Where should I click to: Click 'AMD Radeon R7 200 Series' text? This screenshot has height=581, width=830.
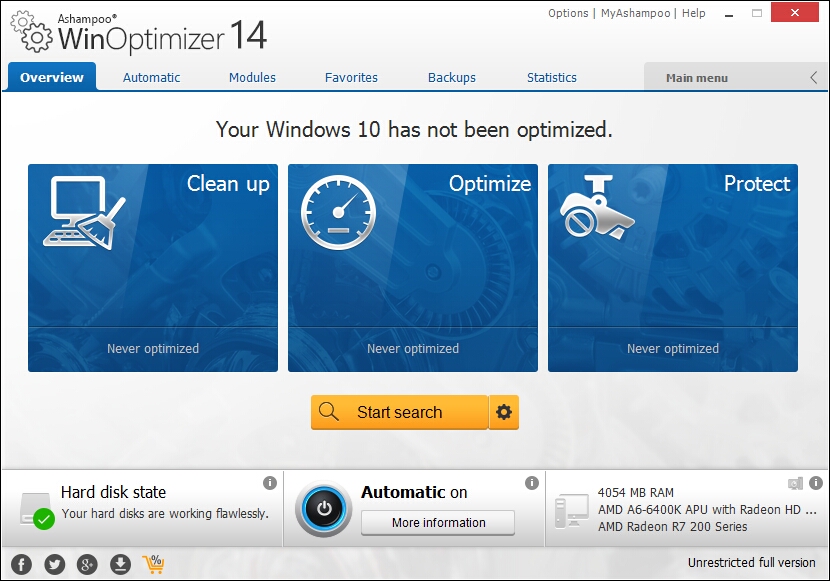pos(673,526)
